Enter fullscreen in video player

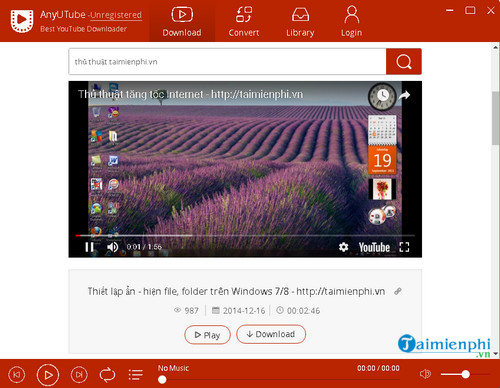[404, 247]
